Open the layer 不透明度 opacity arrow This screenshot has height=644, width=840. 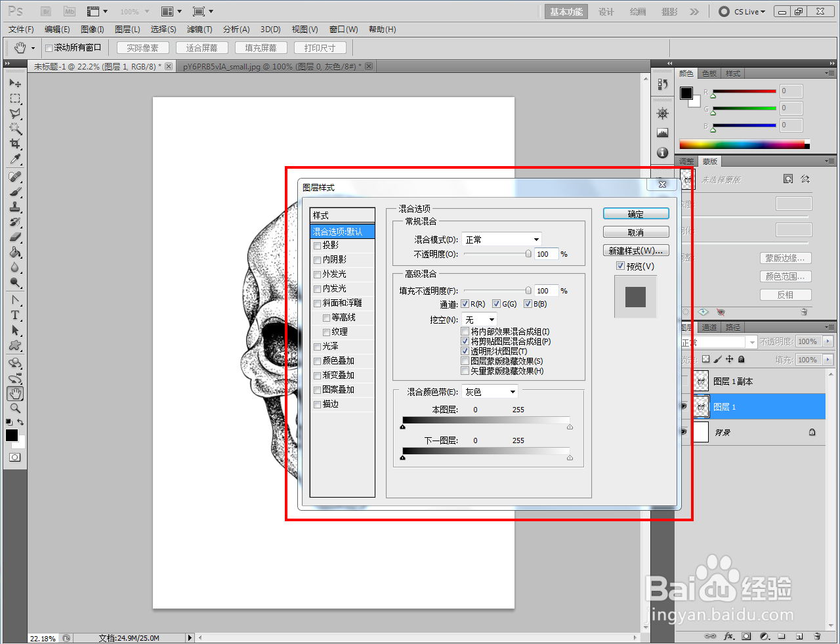pos(828,341)
